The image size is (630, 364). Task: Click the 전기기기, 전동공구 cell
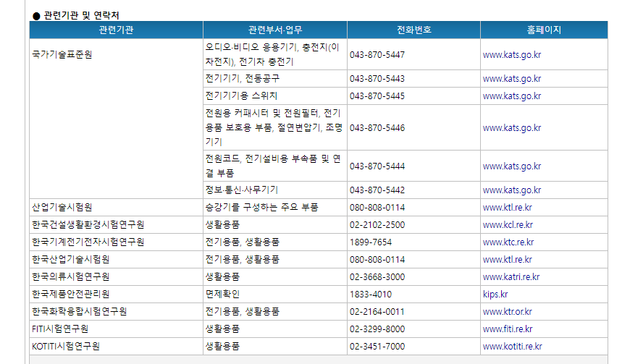tap(275, 79)
